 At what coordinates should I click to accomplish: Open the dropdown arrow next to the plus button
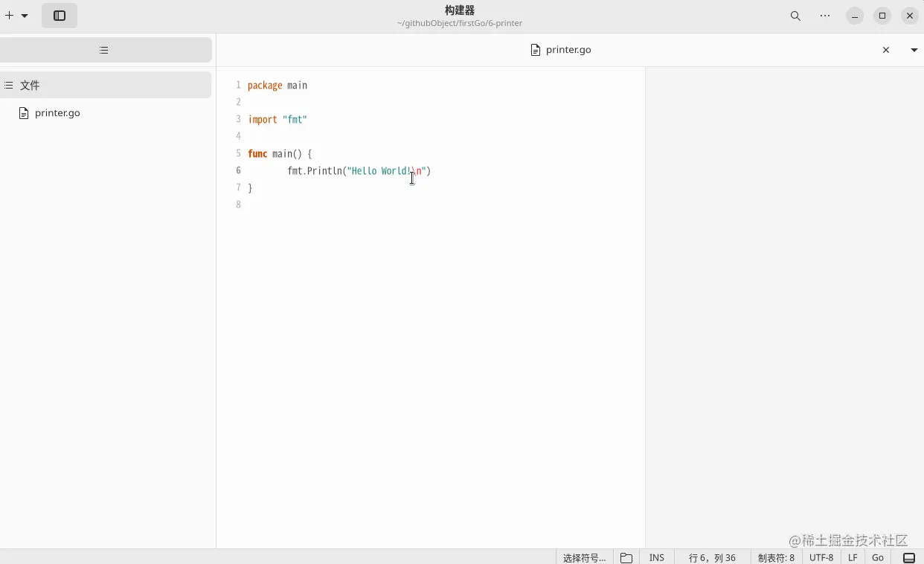pos(24,15)
